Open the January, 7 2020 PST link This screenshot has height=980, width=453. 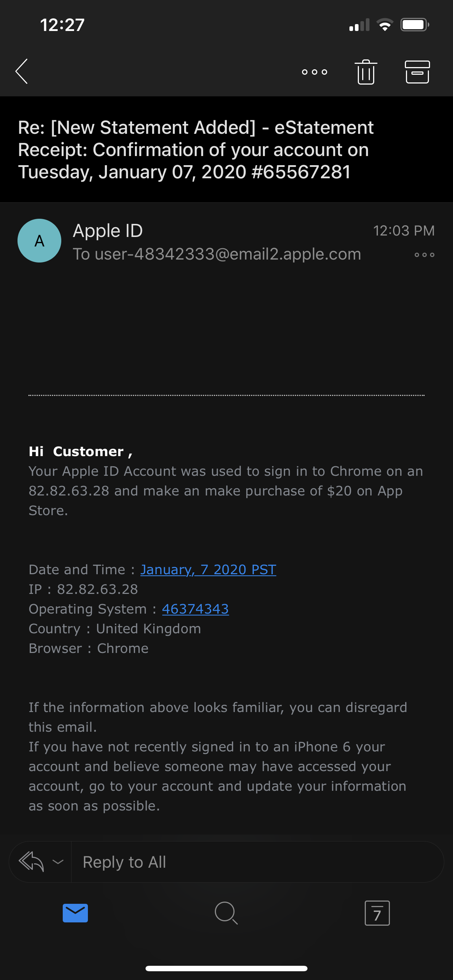(x=208, y=569)
